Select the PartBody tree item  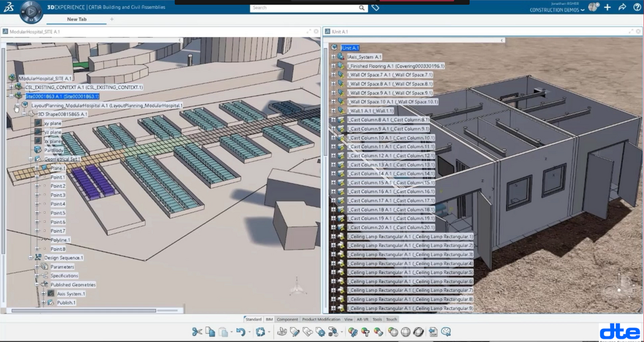[54, 150]
